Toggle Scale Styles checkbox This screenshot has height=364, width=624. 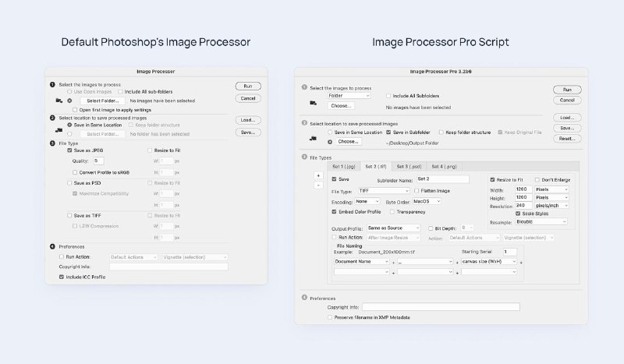click(x=518, y=214)
